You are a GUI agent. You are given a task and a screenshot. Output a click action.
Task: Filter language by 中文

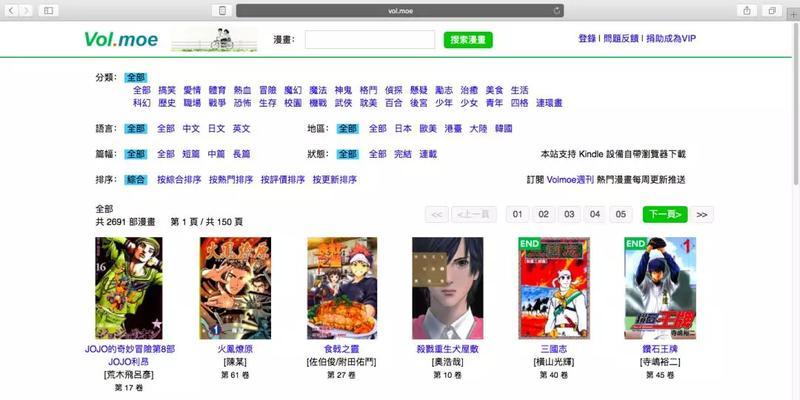[191, 129]
